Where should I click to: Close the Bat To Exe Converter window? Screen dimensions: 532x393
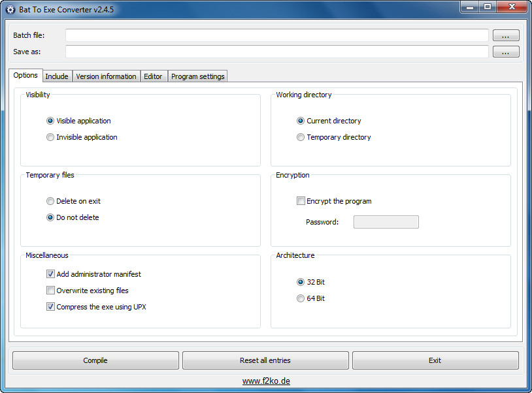point(512,7)
